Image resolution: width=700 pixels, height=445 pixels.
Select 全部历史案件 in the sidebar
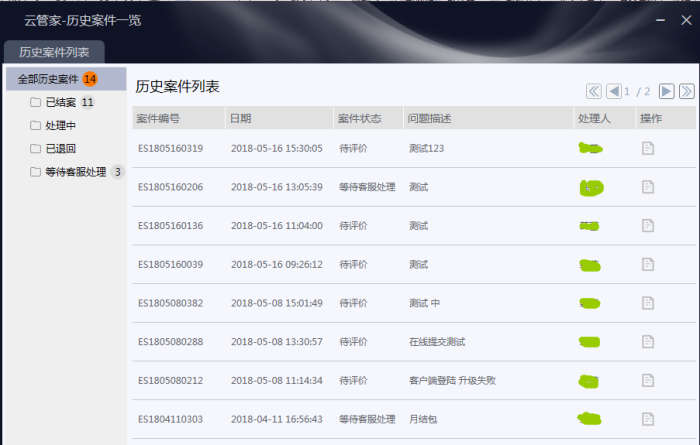[x=48, y=79]
